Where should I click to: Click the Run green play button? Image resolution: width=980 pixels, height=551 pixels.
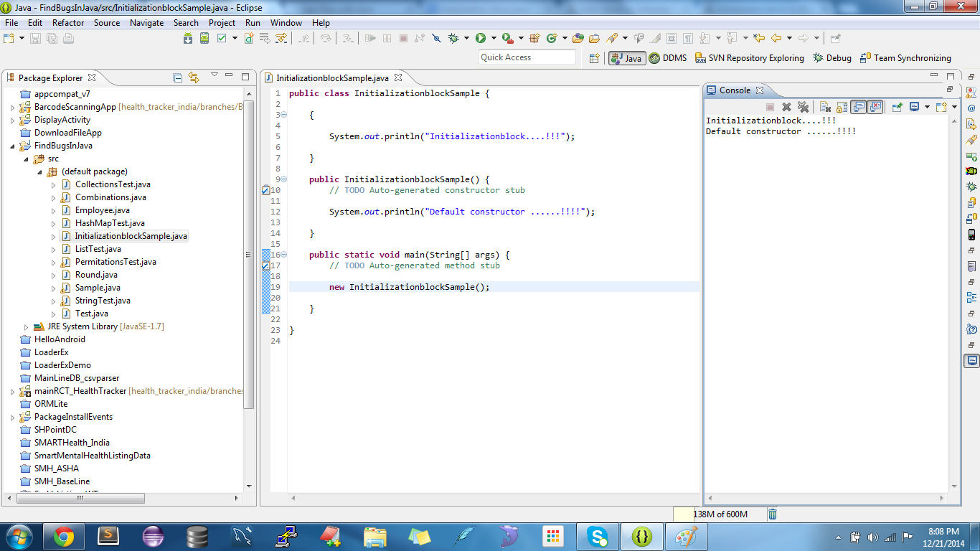tap(480, 38)
